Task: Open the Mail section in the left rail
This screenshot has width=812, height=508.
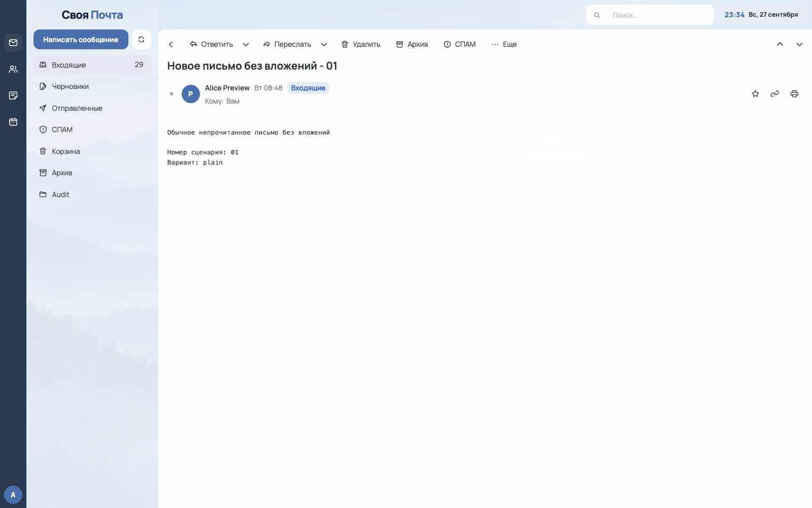Action: pos(13,43)
